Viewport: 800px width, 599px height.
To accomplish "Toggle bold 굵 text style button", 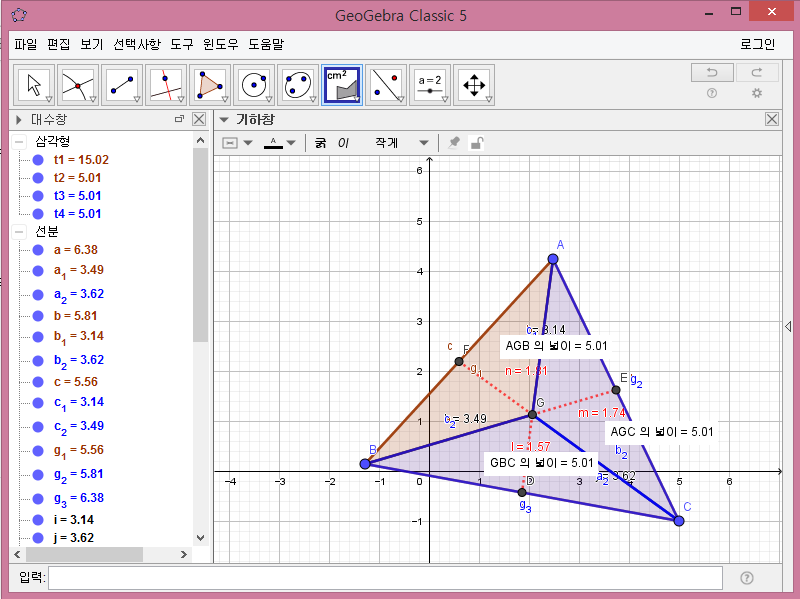I will point(320,143).
